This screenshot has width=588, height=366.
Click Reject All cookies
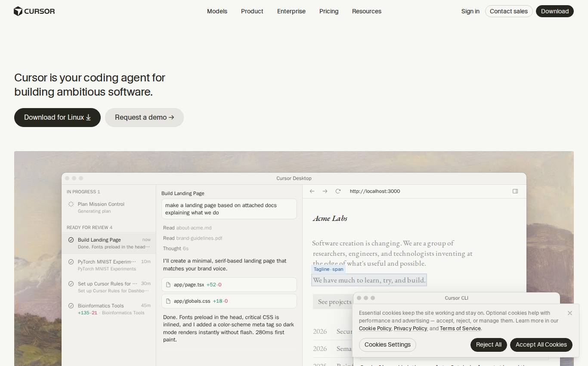pos(489,345)
